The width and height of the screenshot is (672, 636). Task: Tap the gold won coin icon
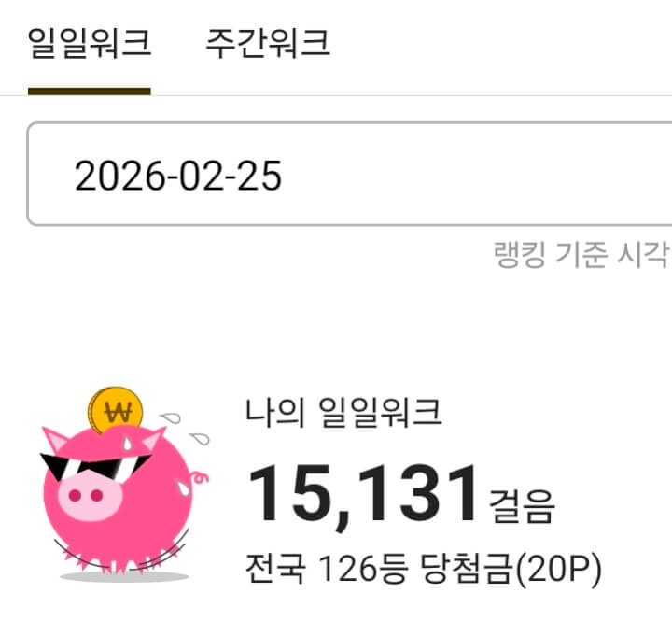point(115,410)
